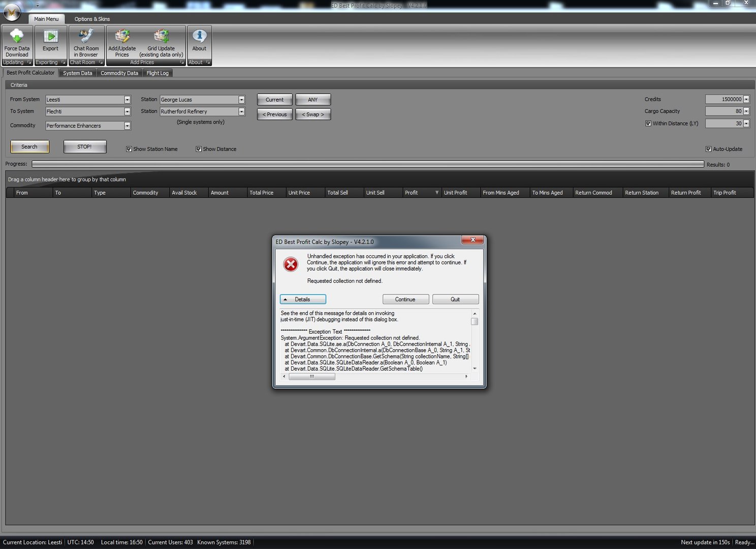Image resolution: width=756 pixels, height=549 pixels.
Task: Click the Add/Update Prices icon
Action: point(122,36)
